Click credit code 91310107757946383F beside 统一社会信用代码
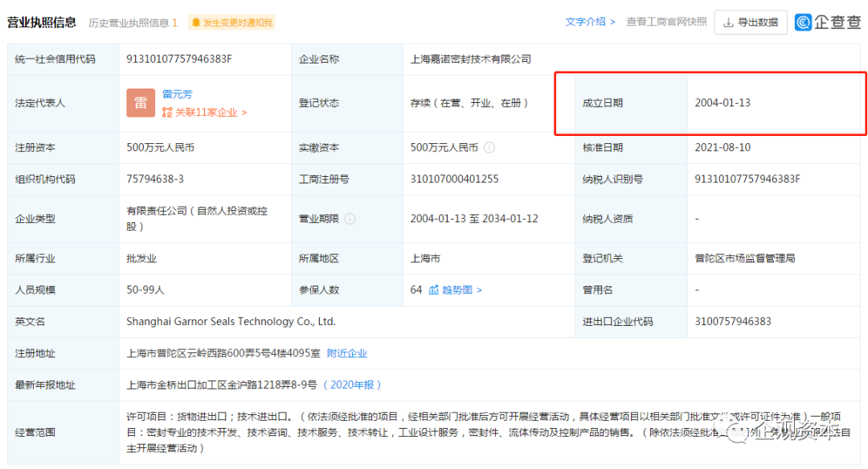 coord(179,60)
